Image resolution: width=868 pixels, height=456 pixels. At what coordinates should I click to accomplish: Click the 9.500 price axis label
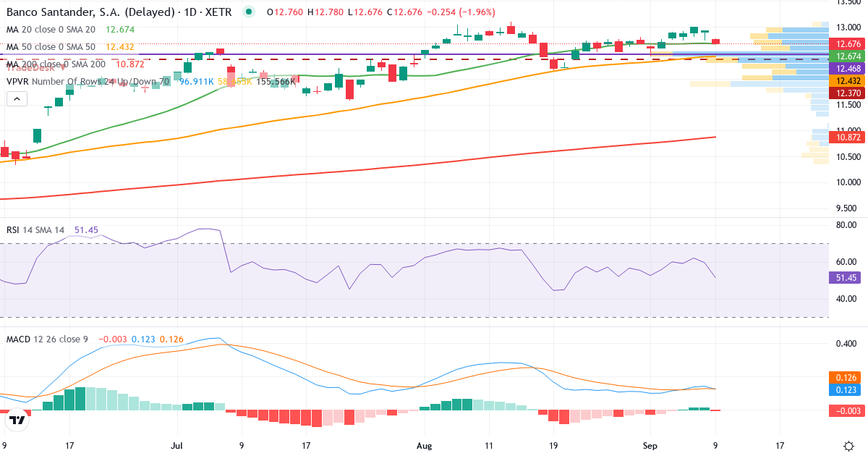click(848, 208)
